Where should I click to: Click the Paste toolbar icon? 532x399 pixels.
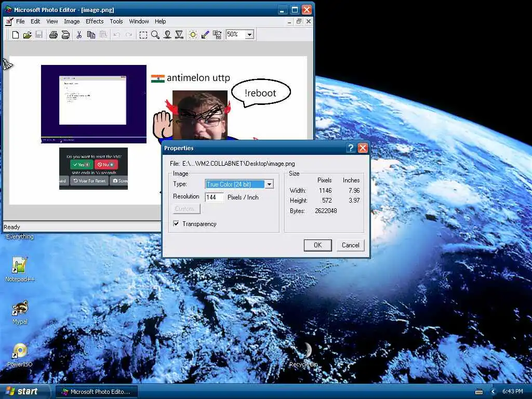[103, 35]
